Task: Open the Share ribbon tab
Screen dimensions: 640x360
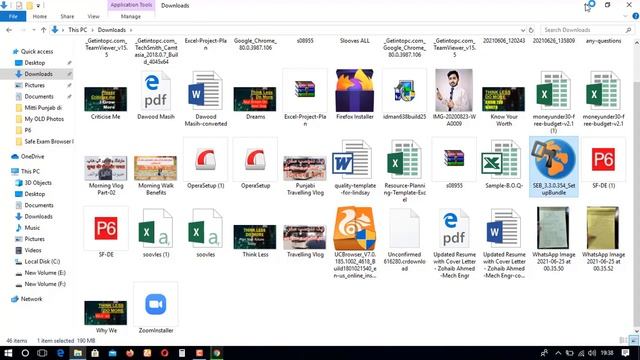Action: 67,16
